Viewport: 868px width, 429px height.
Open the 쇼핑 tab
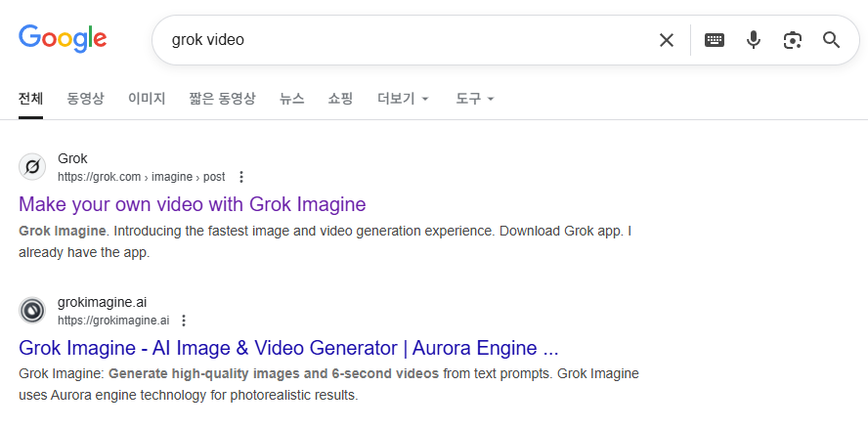tap(340, 99)
